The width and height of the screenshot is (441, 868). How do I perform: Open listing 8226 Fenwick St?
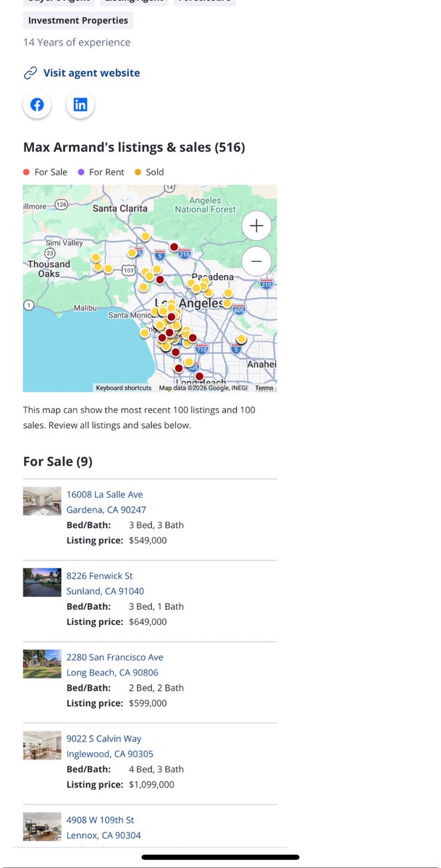100,576
